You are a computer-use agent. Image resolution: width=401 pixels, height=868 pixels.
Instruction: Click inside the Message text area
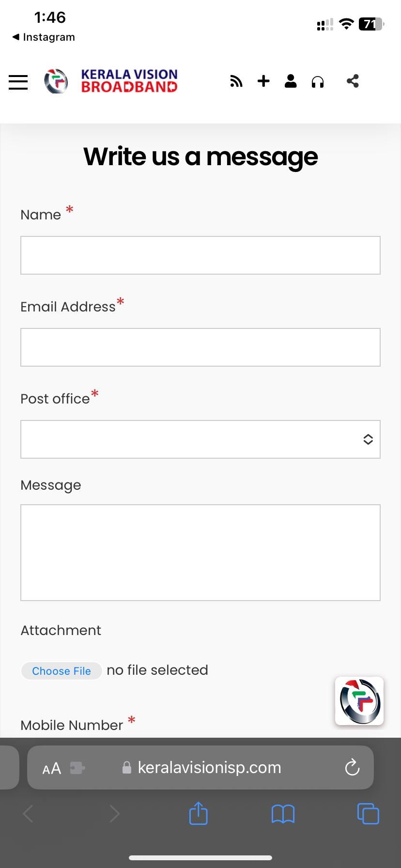200,553
